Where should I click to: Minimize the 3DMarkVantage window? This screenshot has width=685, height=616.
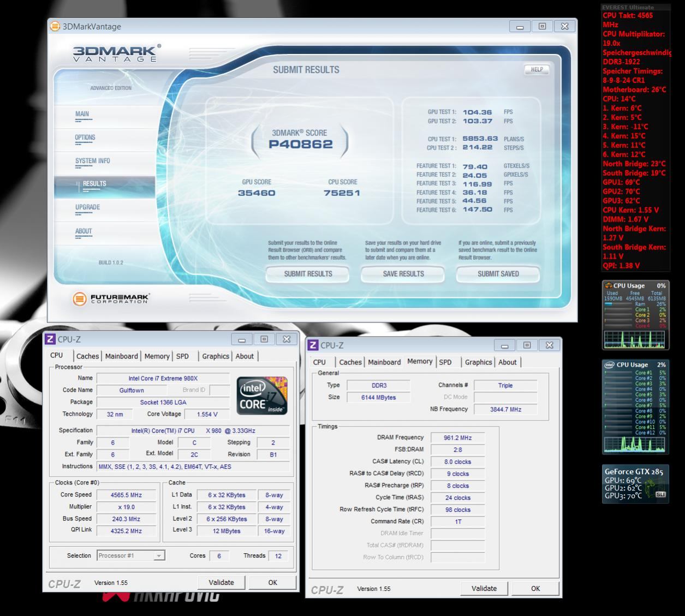pos(520,26)
